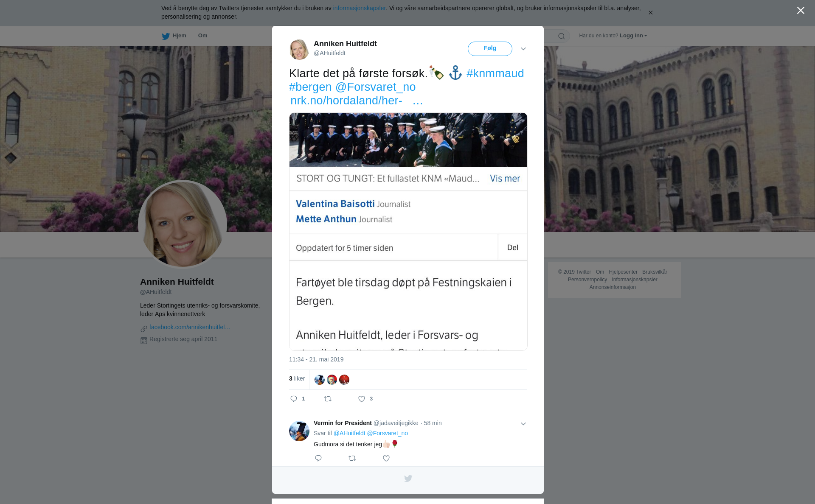Follow Anniken Huitfeldt with Følg button

coord(490,48)
